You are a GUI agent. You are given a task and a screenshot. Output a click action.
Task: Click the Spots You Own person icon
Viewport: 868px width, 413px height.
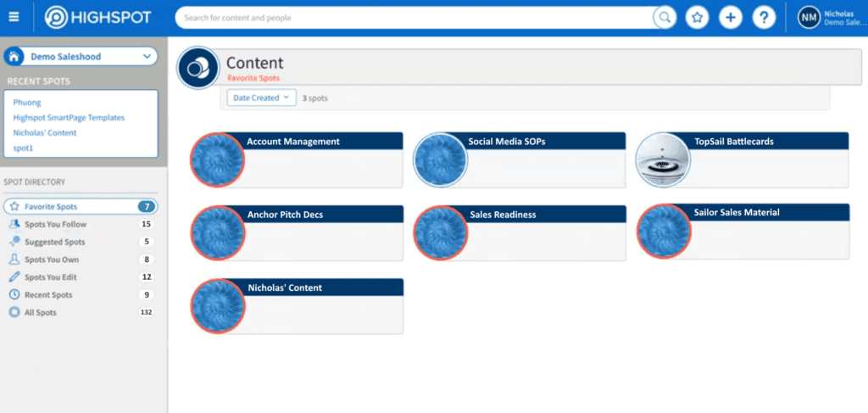14,260
